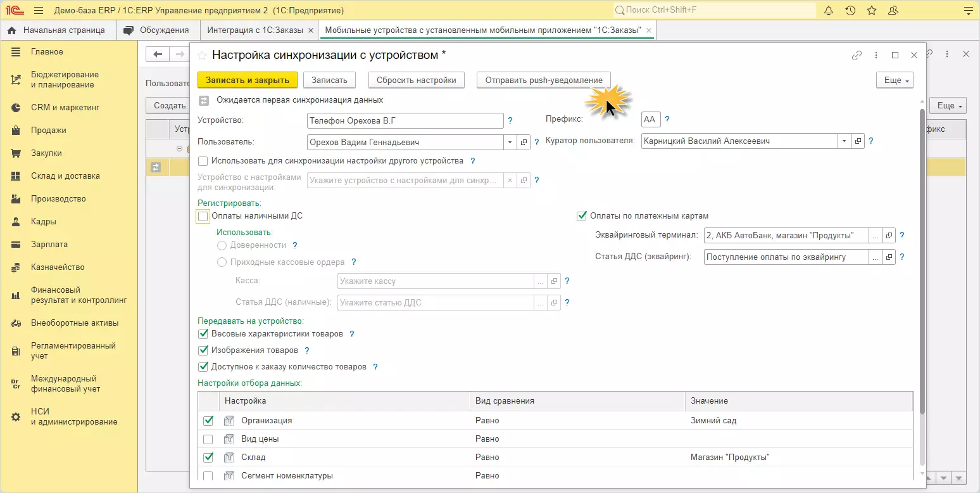Choose Эквайринговый терминал with ellipsis button
Viewport: 980px width, 493px height.
click(876, 236)
